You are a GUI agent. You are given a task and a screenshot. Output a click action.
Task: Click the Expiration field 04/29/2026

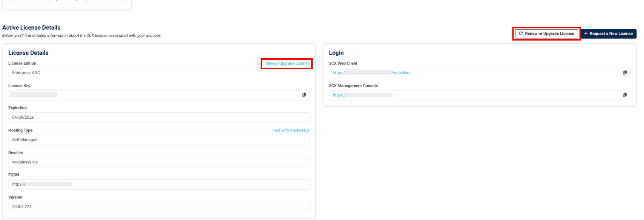tap(159, 117)
